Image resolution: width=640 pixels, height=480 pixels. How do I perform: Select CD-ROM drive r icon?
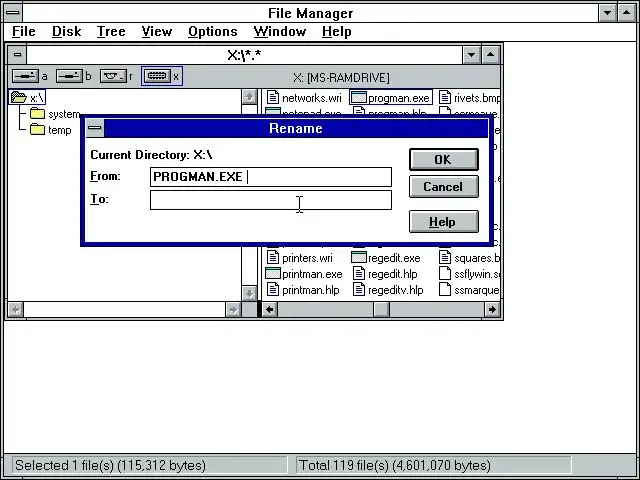tap(113, 76)
